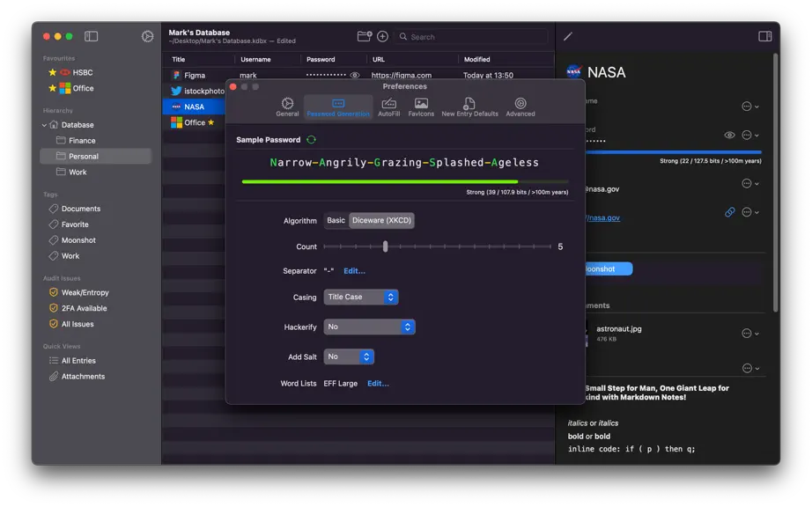Viewport: 812px width, 507px height.
Task: Click the astronaut.jpg attachment thumbnail
Action: (587, 334)
